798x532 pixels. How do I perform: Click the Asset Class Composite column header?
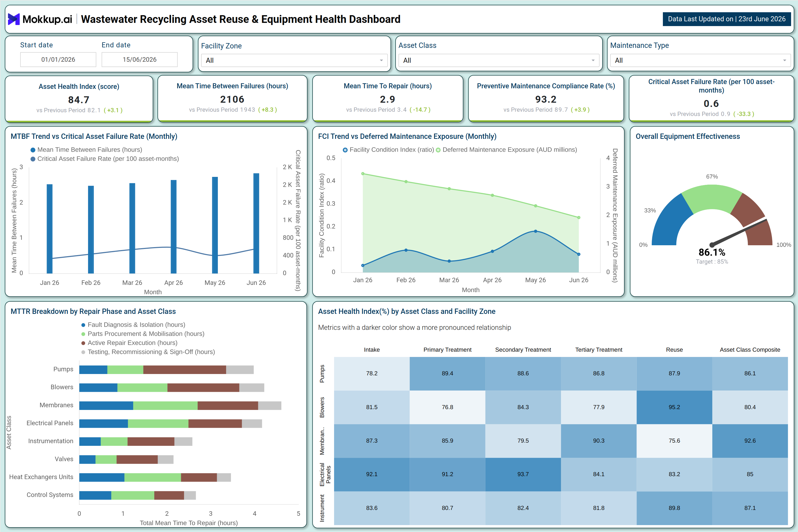point(750,350)
